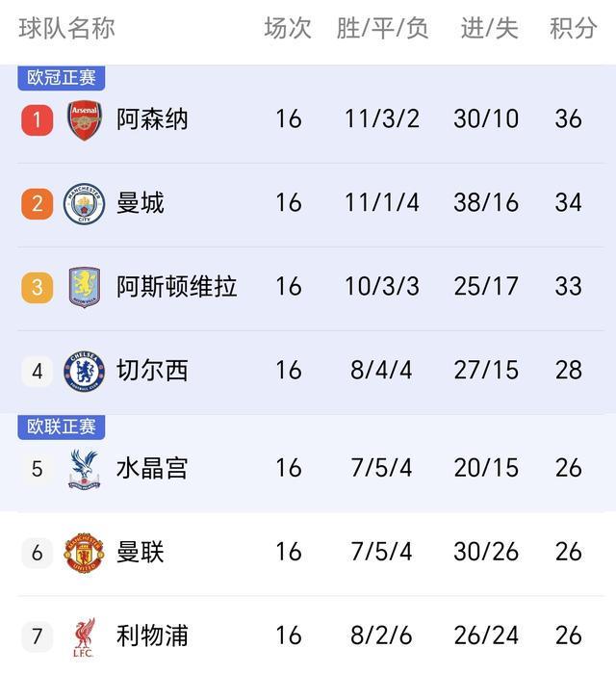Click the Liverpool LFC crest icon
616x674 pixels.
pos(84,636)
